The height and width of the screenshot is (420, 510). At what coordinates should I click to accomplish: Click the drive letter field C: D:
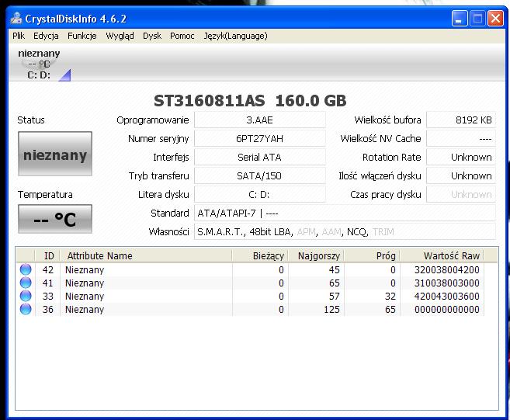(260, 195)
